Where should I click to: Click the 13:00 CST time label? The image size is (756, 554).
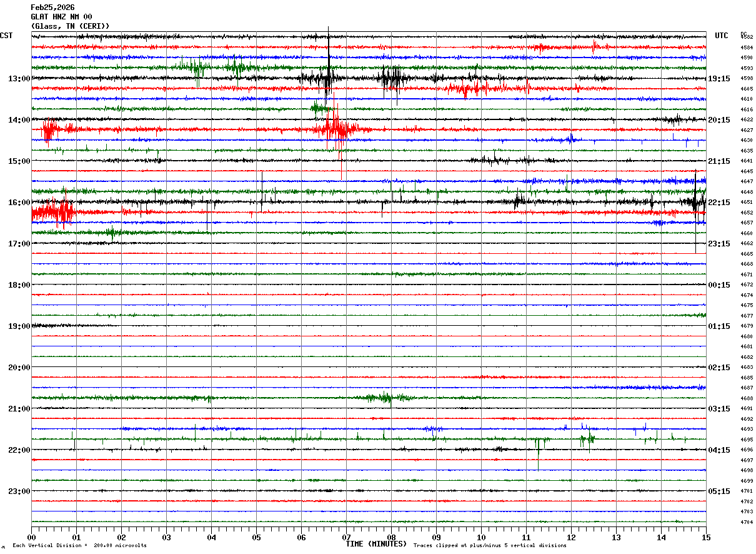19,79
